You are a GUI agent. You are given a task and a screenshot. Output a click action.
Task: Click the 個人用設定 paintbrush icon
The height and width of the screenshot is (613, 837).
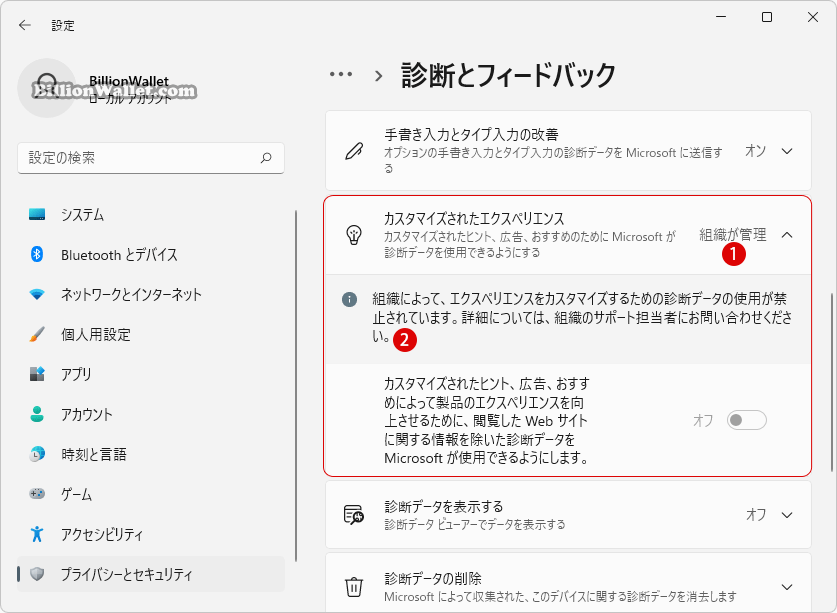[37, 334]
